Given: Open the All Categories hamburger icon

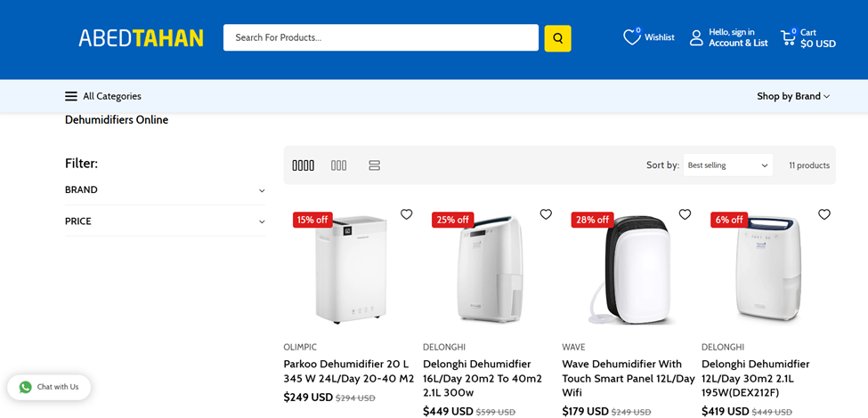Looking at the screenshot, I should click(71, 96).
